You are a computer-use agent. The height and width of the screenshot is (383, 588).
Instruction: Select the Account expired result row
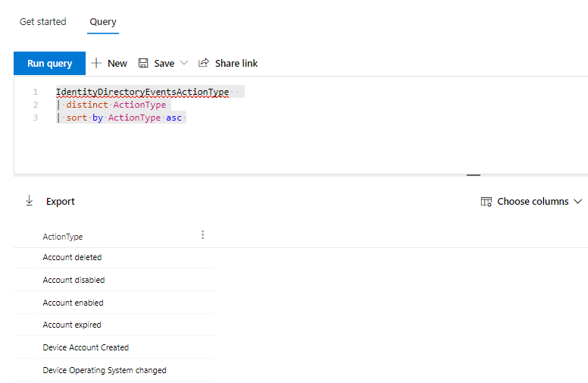tap(72, 325)
